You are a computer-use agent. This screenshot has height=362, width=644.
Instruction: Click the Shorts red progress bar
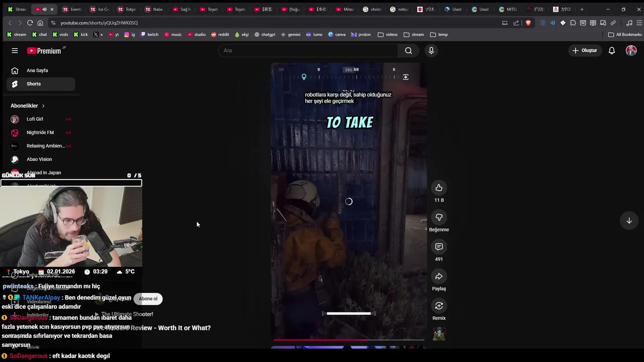coord(348,340)
